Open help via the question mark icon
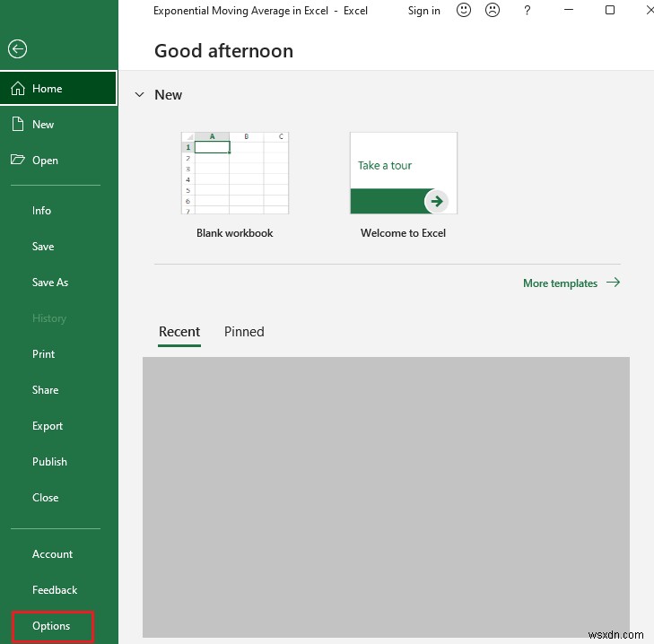654x644 pixels. (528, 11)
